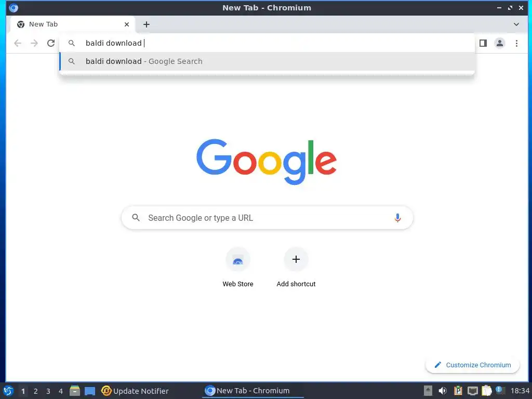Image resolution: width=532 pixels, height=399 pixels.
Task: Click the removable media eject tray icon
Action: (428, 391)
